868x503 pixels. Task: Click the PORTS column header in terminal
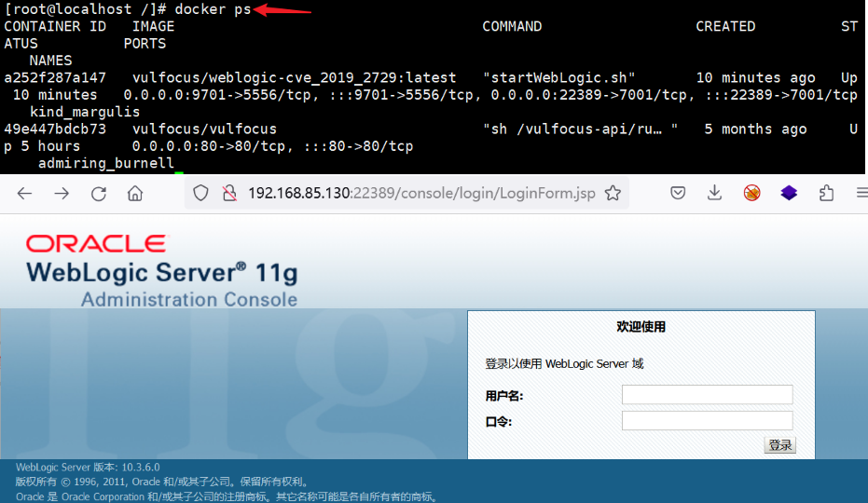click(145, 44)
